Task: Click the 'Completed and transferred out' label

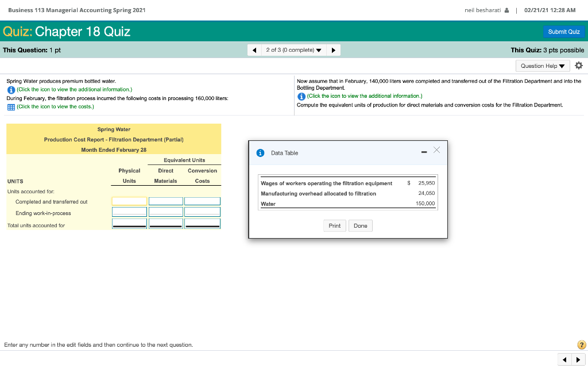Action: (51, 202)
